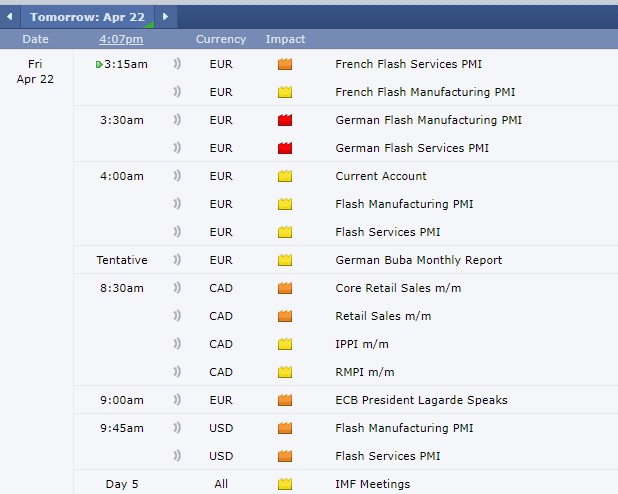
Task: Toggle sound alert for IPPI m/m
Action: click(177, 344)
